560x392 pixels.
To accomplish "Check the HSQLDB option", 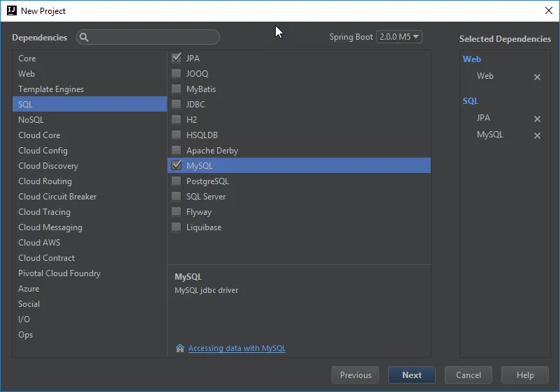I will pyautogui.click(x=177, y=135).
